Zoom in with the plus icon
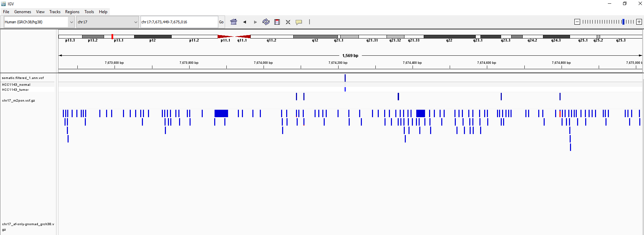 pyautogui.click(x=639, y=22)
